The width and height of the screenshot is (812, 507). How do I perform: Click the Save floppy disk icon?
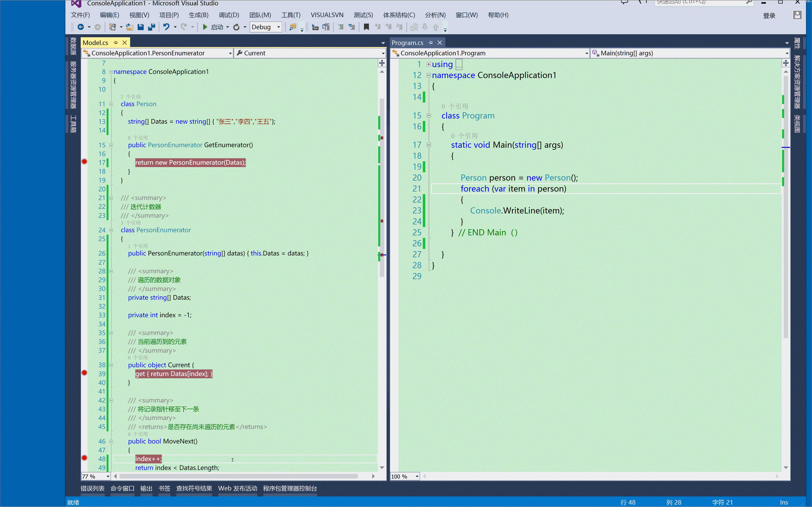(x=141, y=27)
